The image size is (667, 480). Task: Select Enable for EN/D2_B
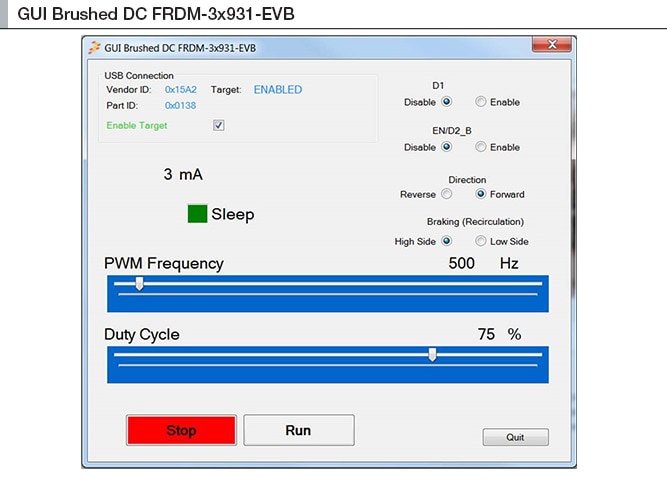[x=481, y=147]
